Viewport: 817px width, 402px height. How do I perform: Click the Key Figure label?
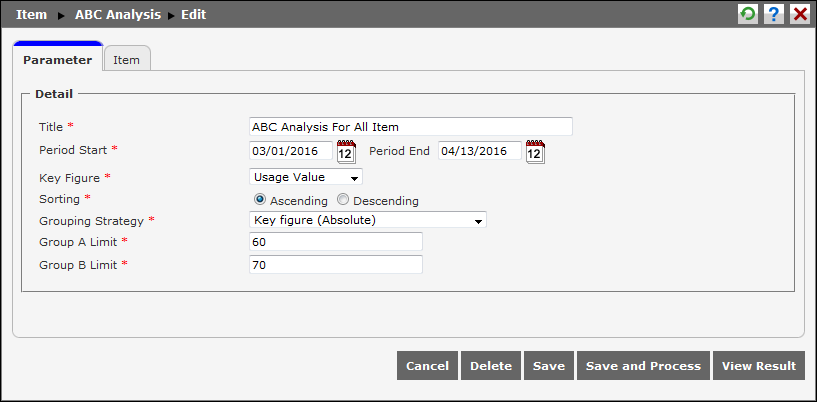pos(69,178)
